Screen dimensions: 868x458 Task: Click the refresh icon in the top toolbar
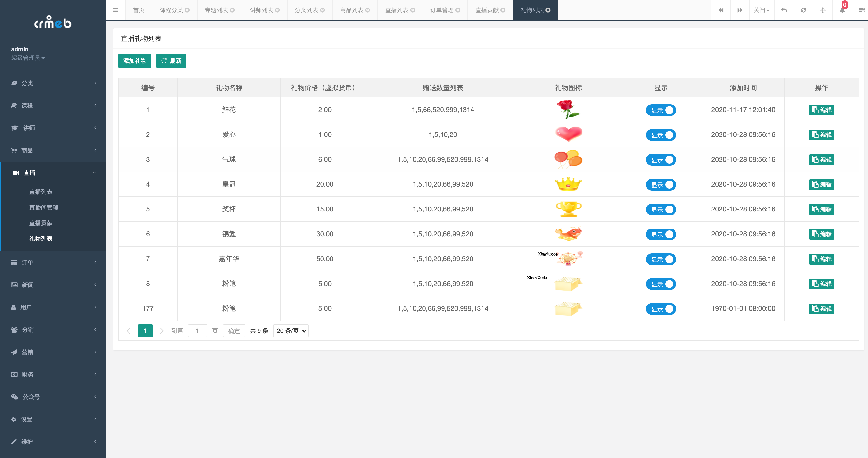pos(803,10)
